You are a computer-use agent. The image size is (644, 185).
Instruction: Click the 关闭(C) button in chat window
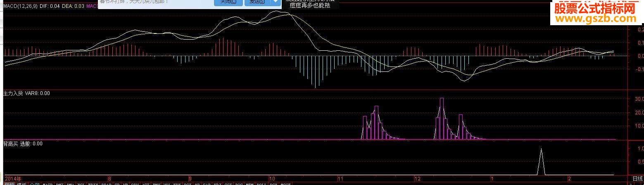click(x=228, y=2)
